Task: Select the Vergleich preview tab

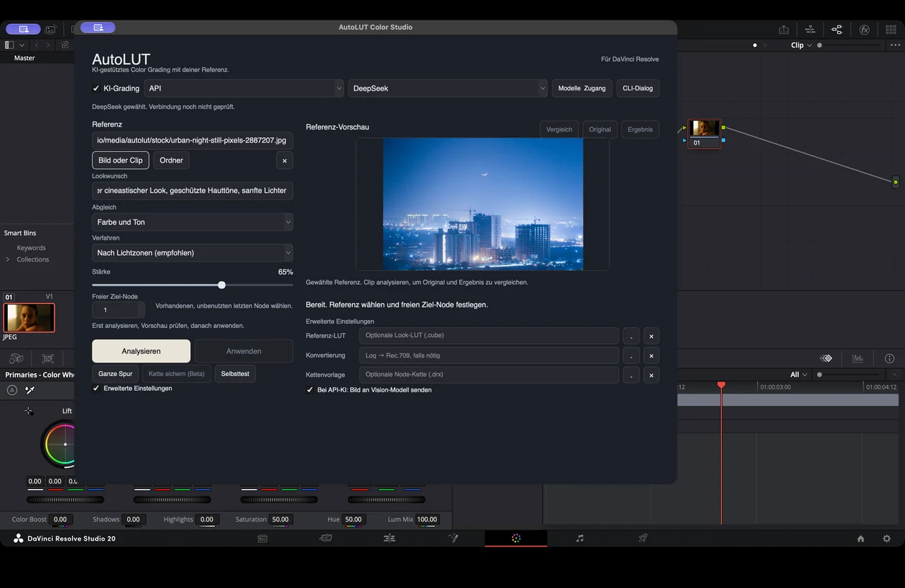Action: pos(559,129)
